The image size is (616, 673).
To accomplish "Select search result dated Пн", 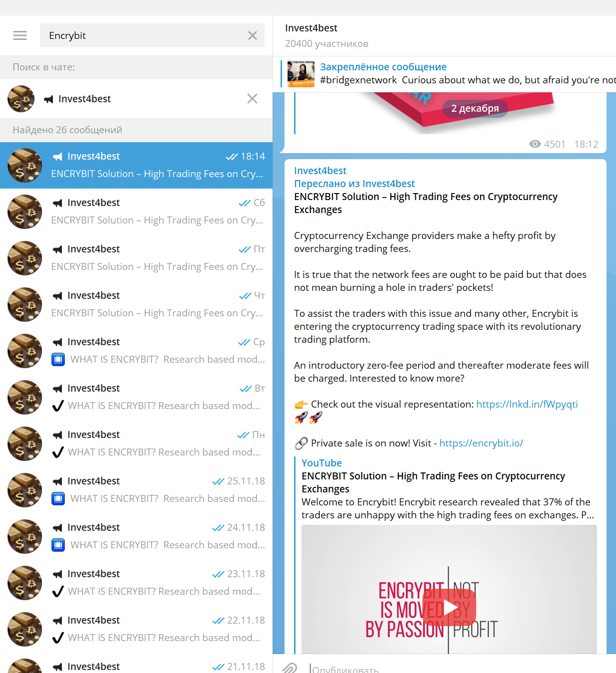I will (136, 444).
